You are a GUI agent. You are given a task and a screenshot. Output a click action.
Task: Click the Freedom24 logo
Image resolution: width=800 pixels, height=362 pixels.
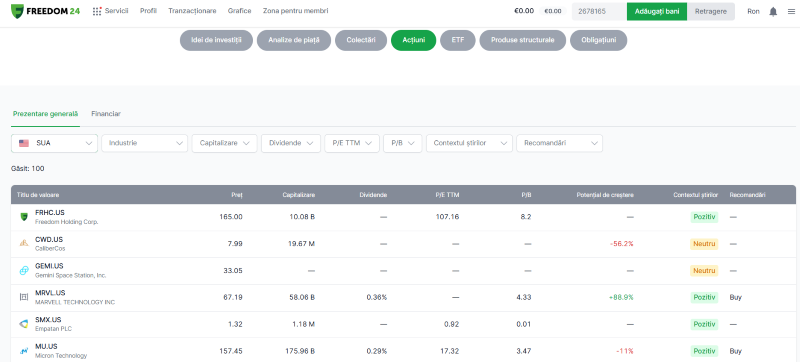45,11
